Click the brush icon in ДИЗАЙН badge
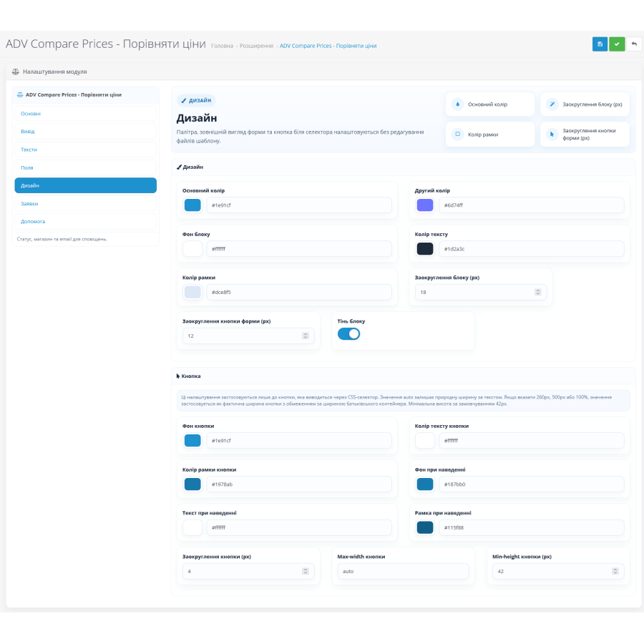Viewport: 644px width, 644px height. pyautogui.click(x=184, y=100)
